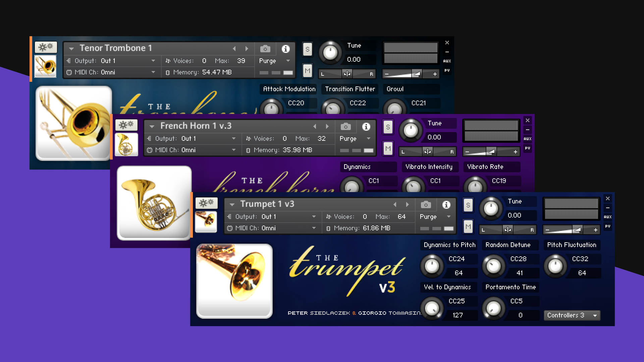Mute the French Horn 1 v.3 instrument
Viewport: 644px width, 362px height.
(388, 148)
